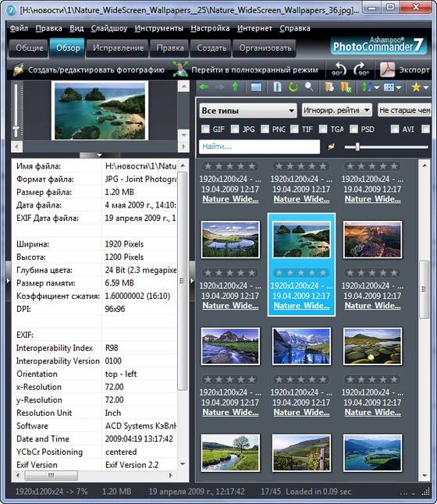Refresh the folder with the green circular arrow
This screenshot has width=437, height=504.
[x=293, y=87]
